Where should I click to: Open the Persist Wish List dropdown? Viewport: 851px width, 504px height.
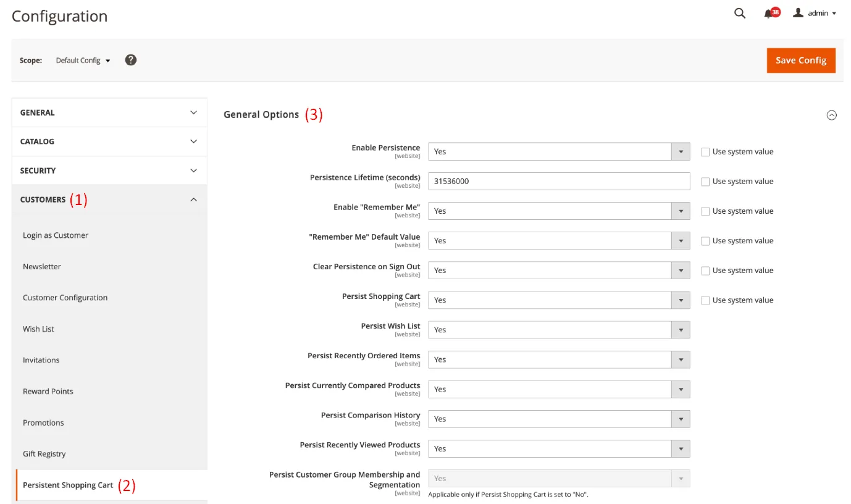[x=558, y=330]
